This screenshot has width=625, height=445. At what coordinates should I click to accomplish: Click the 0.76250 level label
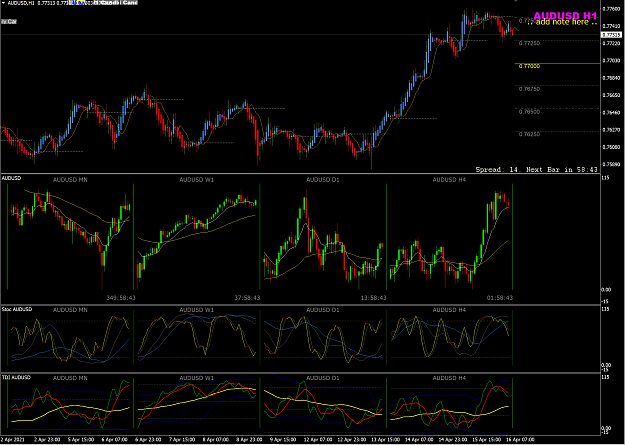(529, 134)
